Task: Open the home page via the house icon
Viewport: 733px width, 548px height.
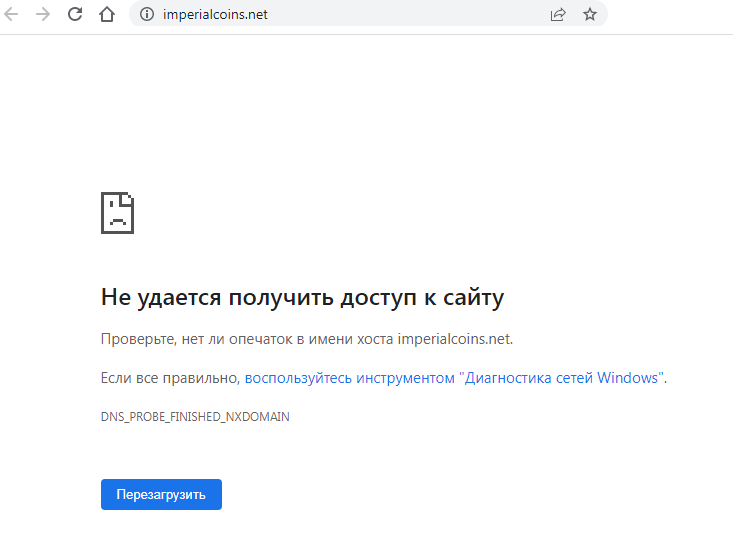Action: [107, 14]
